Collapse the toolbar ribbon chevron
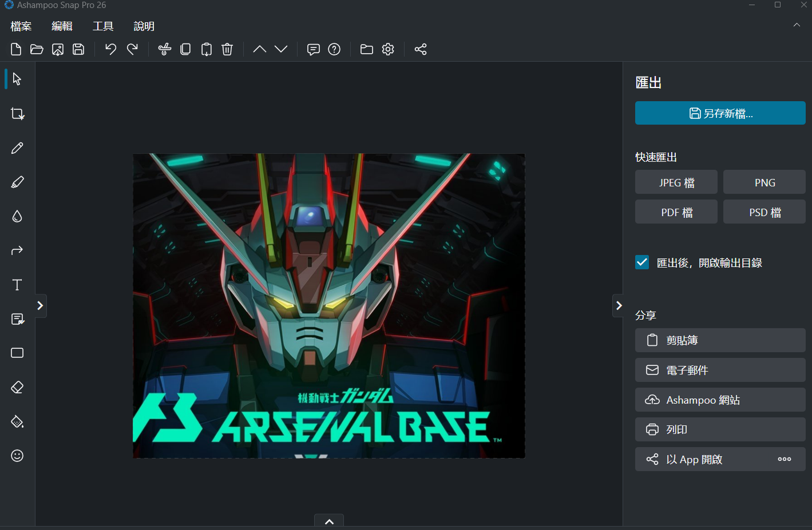Image resolution: width=812 pixels, height=530 pixels. point(797,25)
